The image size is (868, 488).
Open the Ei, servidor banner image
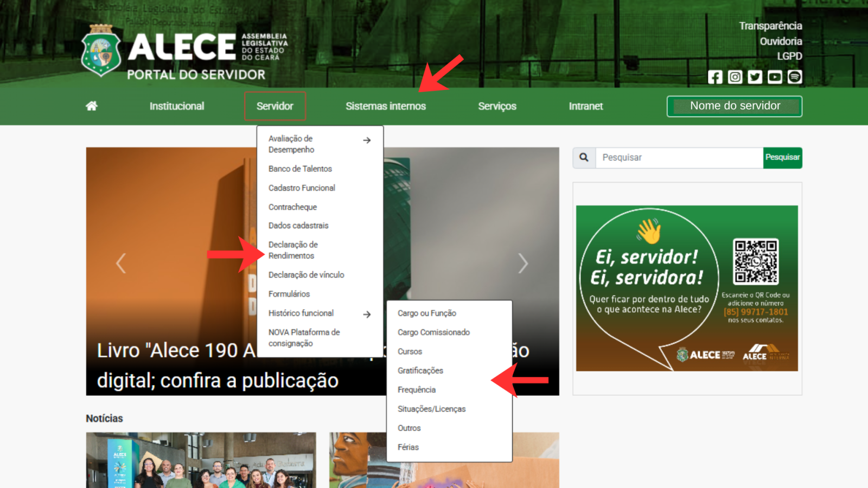[x=687, y=288]
